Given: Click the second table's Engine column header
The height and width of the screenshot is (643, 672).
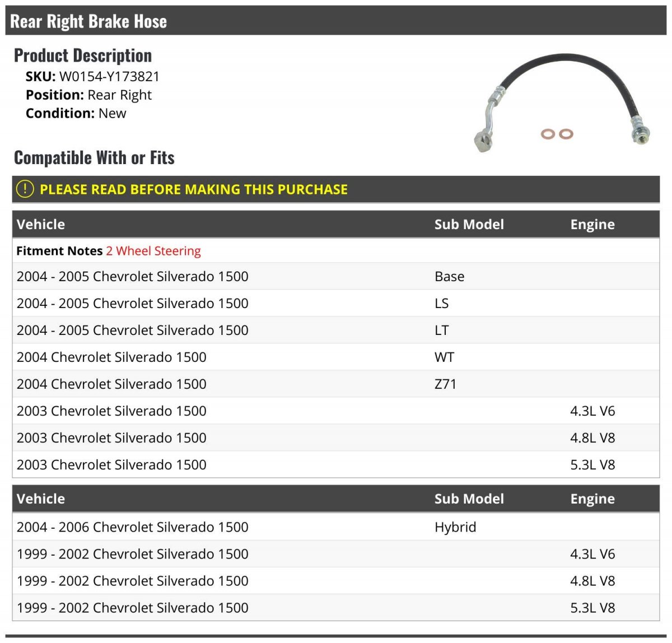Looking at the screenshot, I should coord(592,499).
